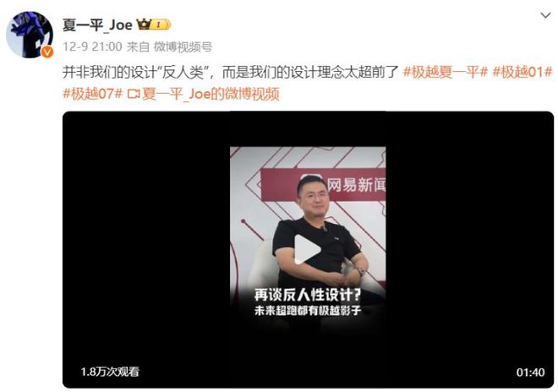Open the #极越01# hashtag topic

point(522,72)
